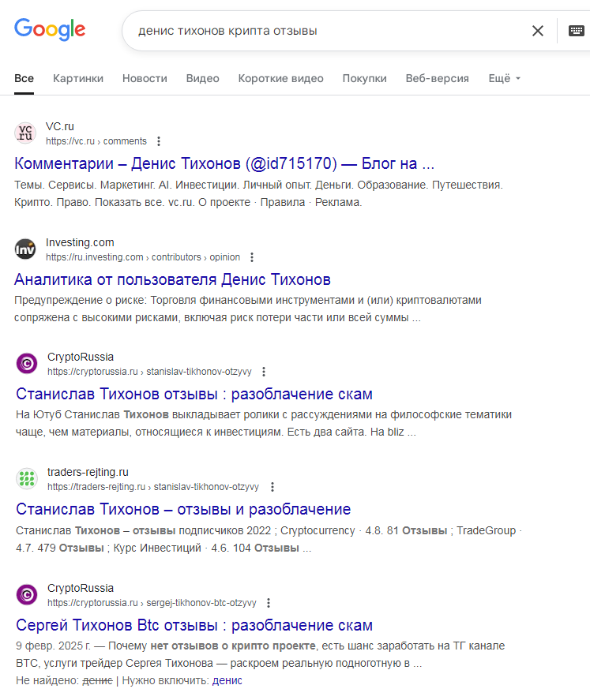This screenshot has height=700, width=590.
Task: Open options for stanislav-tikhonov-otzyvy CryptoRussia result
Action: coord(264,372)
